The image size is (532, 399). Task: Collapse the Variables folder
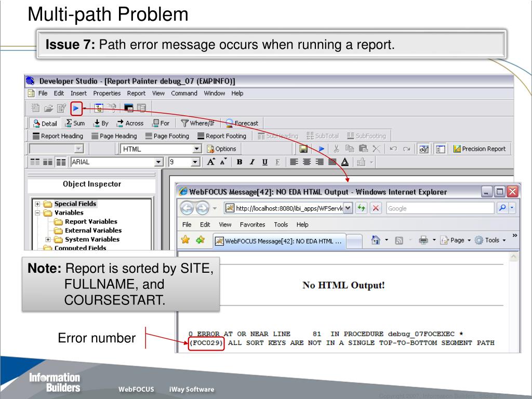pyautogui.click(x=37, y=212)
